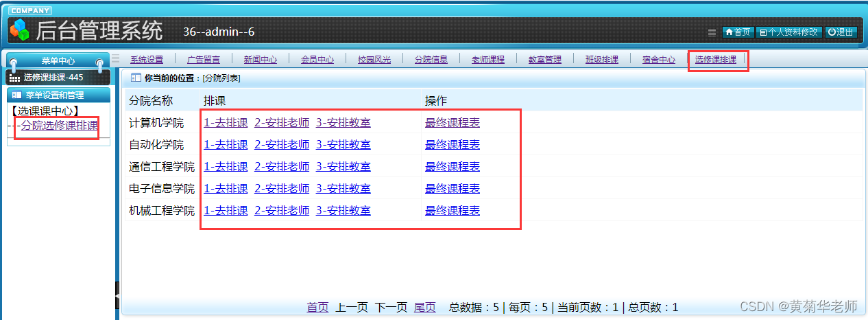Click 上一页 previous page
868x320 pixels.
(x=352, y=308)
